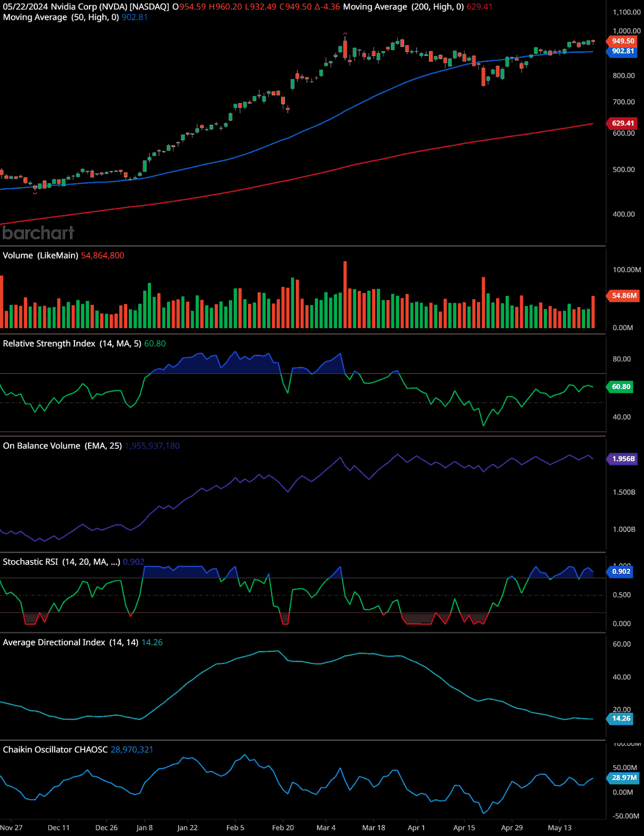Click the Nov 27 date axis label
Image resolution: width=644 pixels, height=836 pixels.
coord(12,828)
